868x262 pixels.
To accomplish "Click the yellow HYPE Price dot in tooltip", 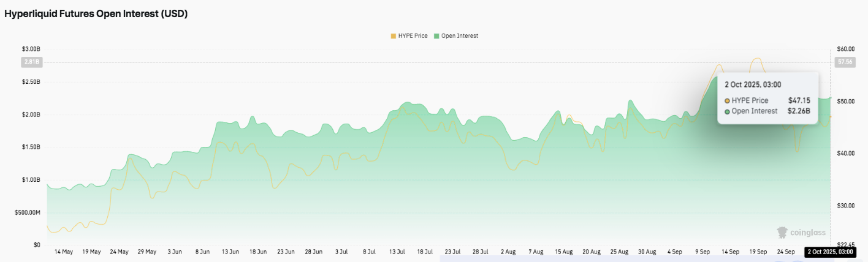I will pos(727,100).
